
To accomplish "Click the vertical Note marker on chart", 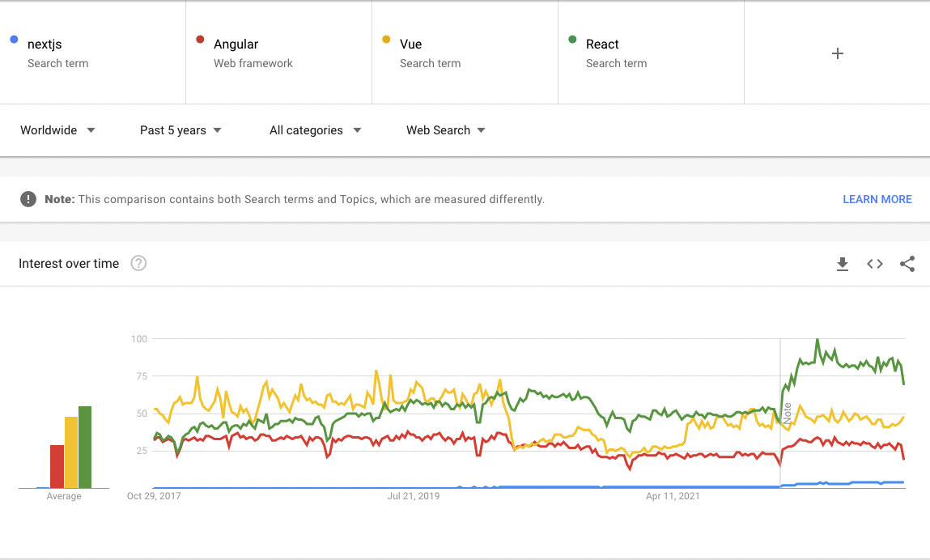I will pos(787,413).
